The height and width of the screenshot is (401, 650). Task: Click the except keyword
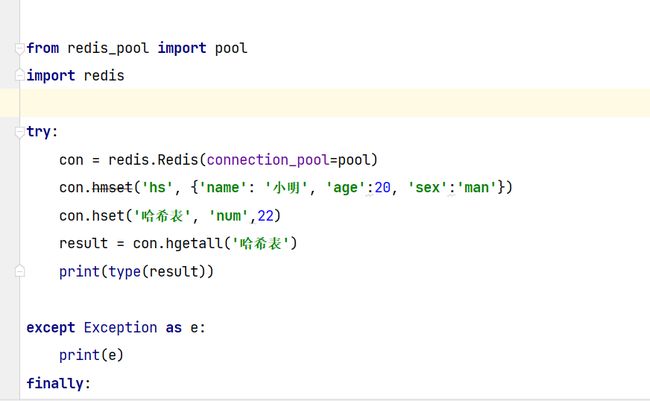tap(51, 327)
